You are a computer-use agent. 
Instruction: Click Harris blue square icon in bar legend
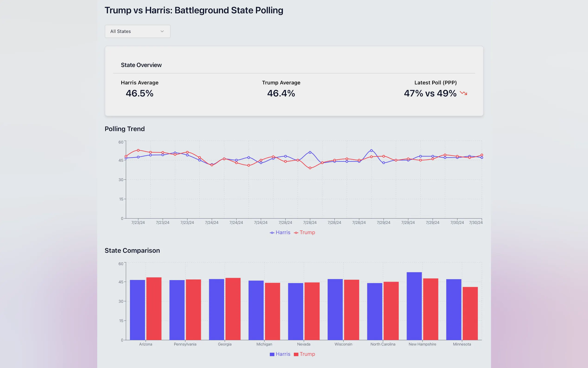(x=272, y=354)
